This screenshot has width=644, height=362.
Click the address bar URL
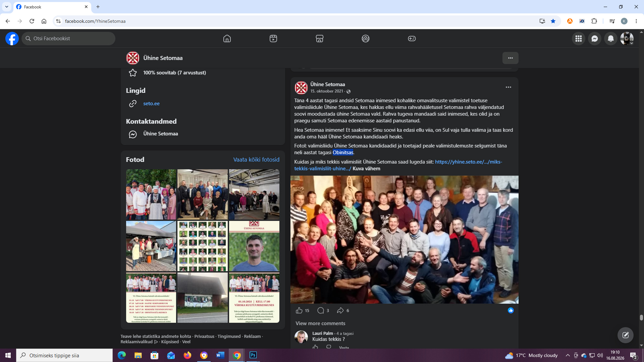point(95,21)
